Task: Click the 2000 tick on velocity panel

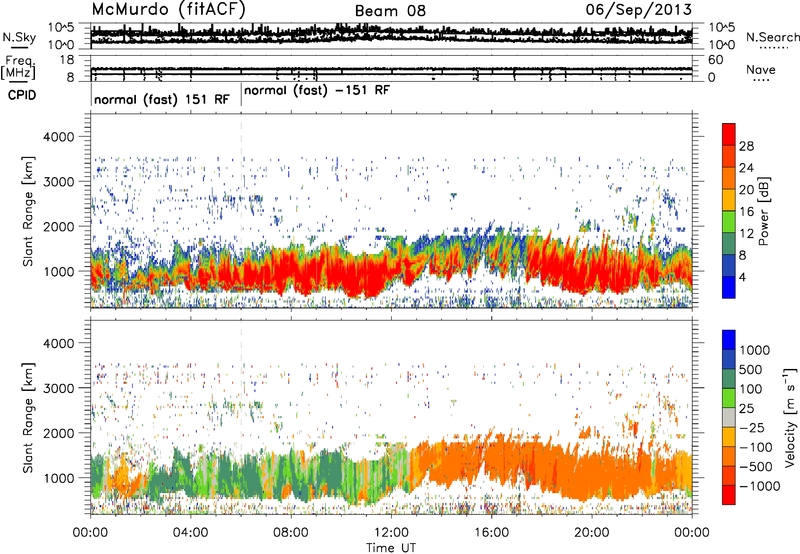Action: pos(61,433)
